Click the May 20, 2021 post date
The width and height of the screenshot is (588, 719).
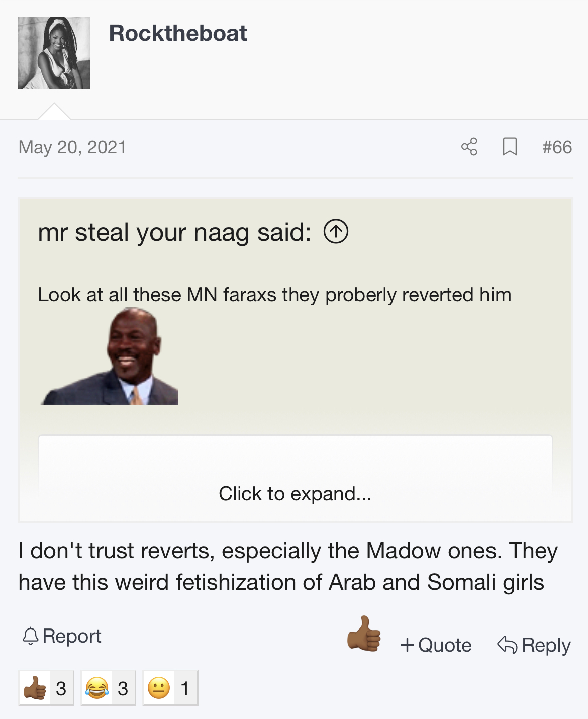(x=72, y=147)
